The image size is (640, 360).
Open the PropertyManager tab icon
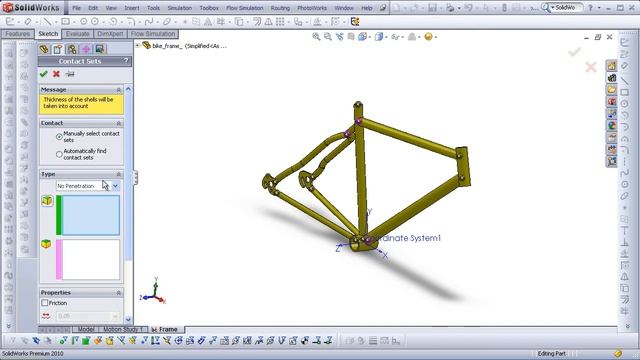(58, 49)
